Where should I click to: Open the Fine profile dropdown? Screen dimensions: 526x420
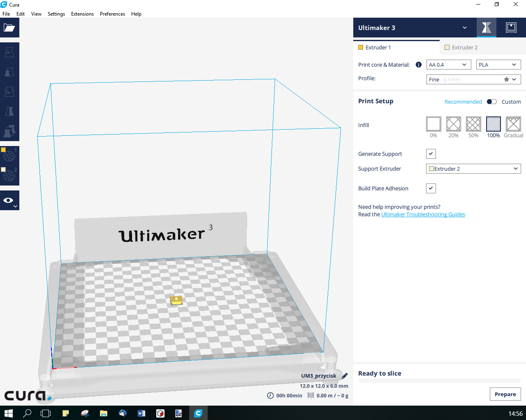[474, 79]
